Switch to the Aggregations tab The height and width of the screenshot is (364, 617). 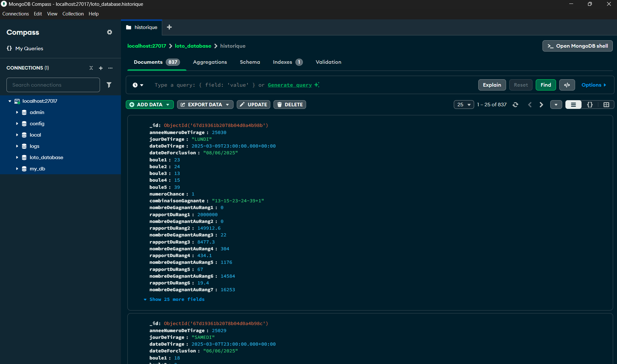click(x=210, y=62)
